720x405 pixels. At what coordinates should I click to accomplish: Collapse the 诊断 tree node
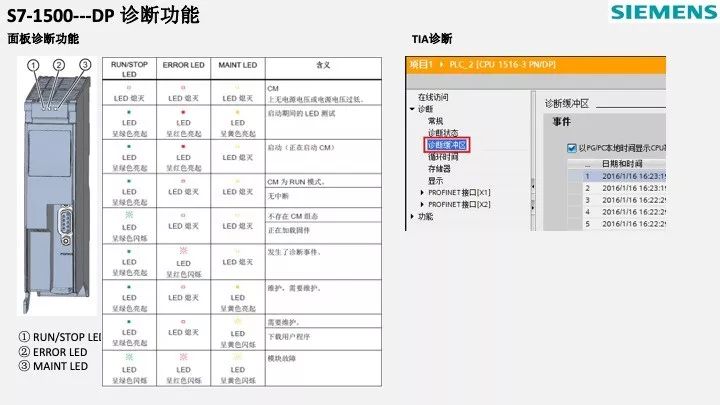tap(412, 109)
